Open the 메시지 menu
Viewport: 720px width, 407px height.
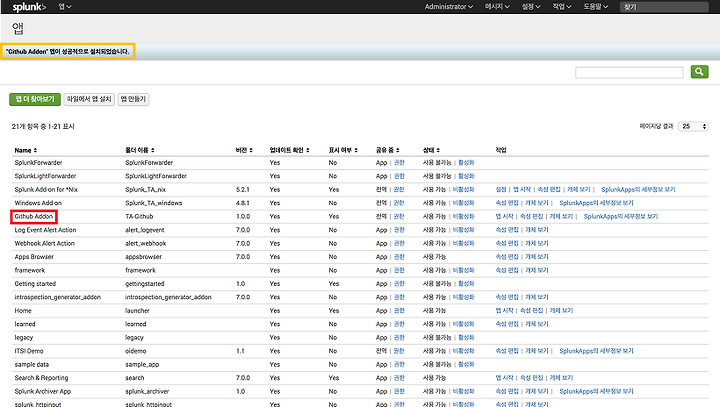[497, 7]
